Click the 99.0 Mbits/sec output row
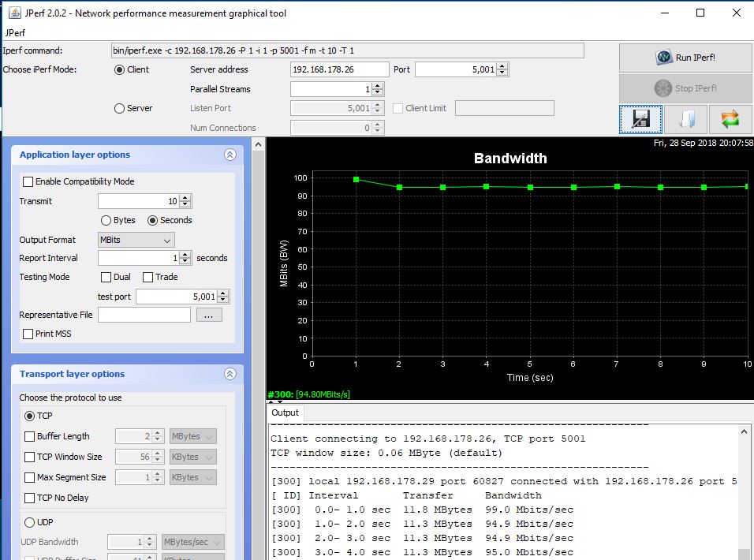 pyautogui.click(x=422, y=510)
